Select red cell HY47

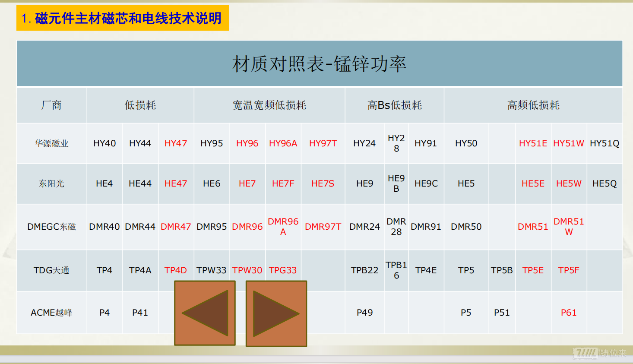tap(176, 143)
